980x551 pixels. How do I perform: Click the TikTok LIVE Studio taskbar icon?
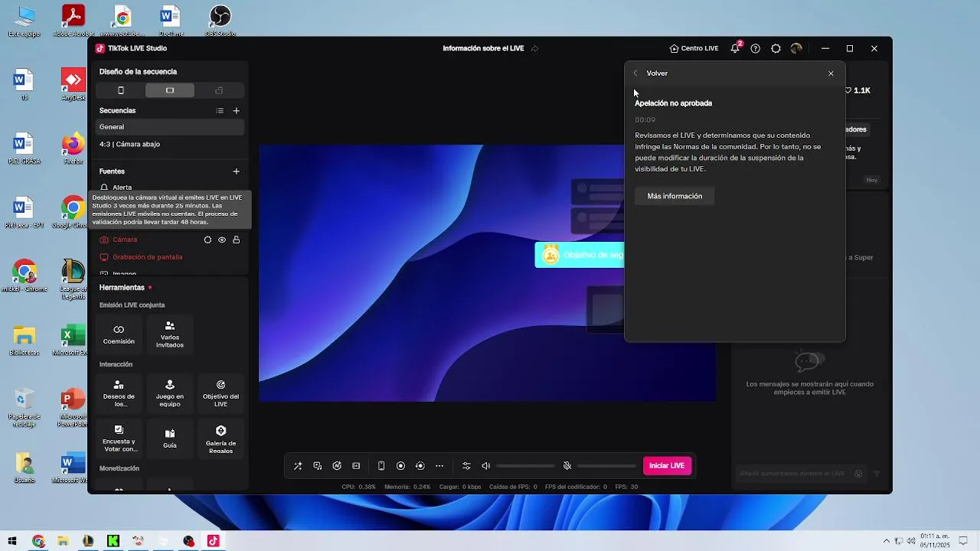(x=214, y=541)
